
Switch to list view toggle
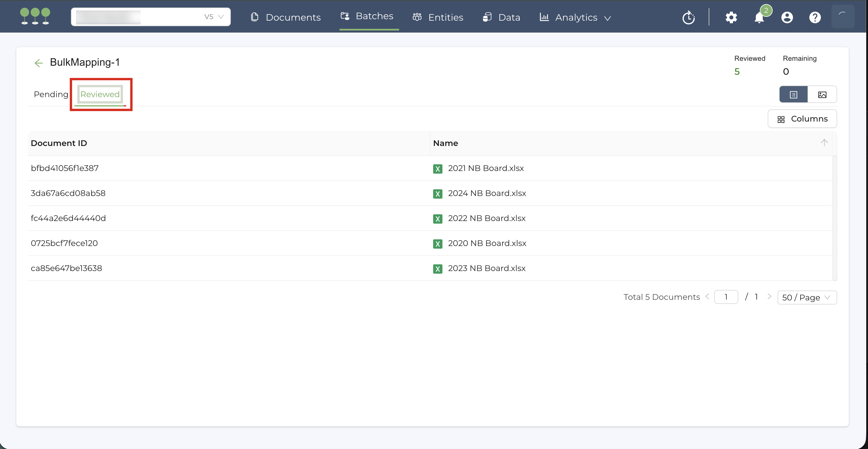(793, 95)
